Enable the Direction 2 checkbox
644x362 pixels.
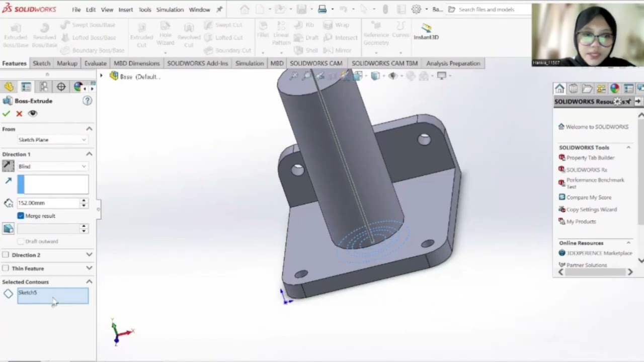point(6,255)
